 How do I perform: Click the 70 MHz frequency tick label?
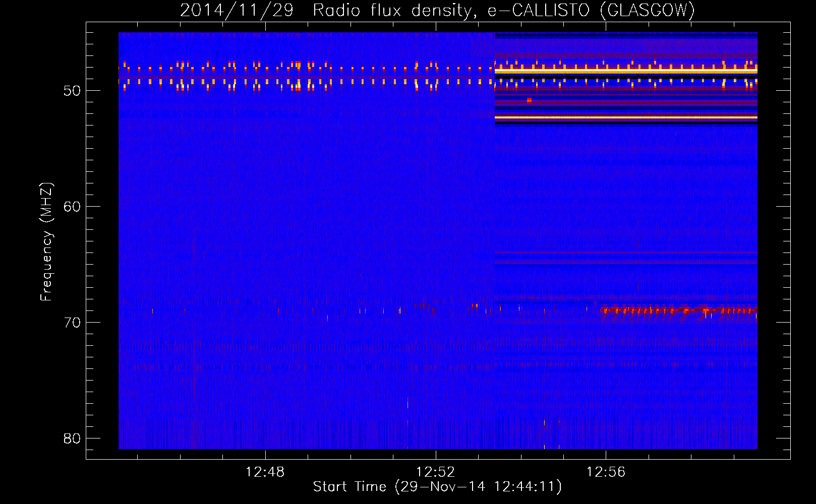click(72, 323)
